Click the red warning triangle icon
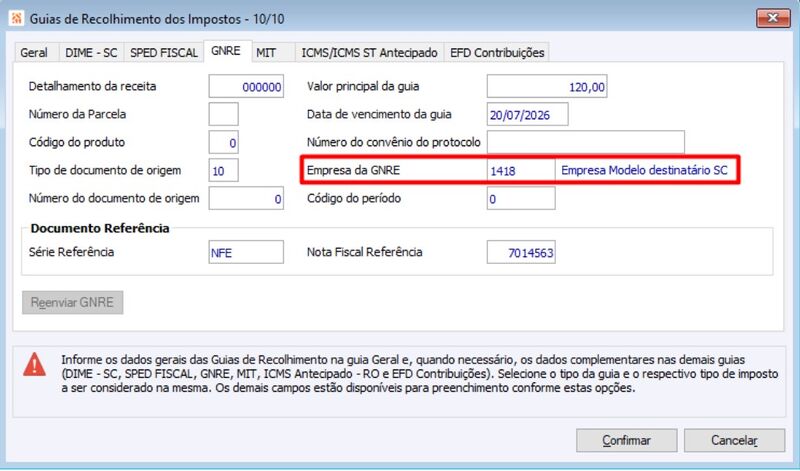 34,364
